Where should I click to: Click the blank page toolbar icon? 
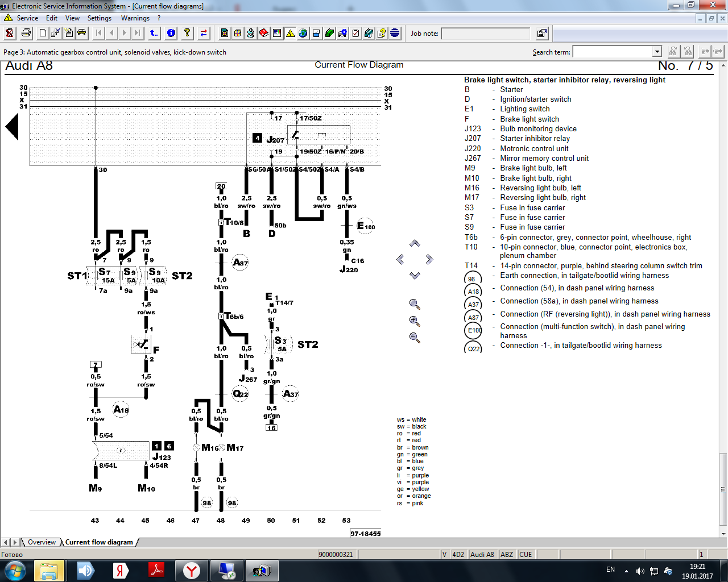click(x=43, y=33)
